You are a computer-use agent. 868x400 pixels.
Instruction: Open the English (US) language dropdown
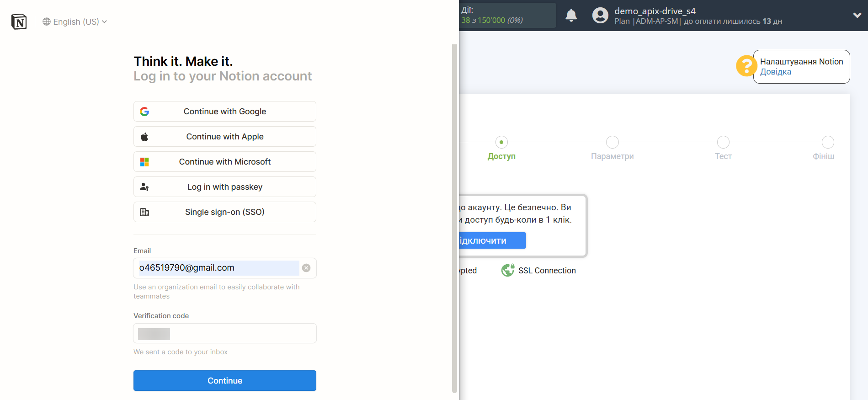click(75, 21)
